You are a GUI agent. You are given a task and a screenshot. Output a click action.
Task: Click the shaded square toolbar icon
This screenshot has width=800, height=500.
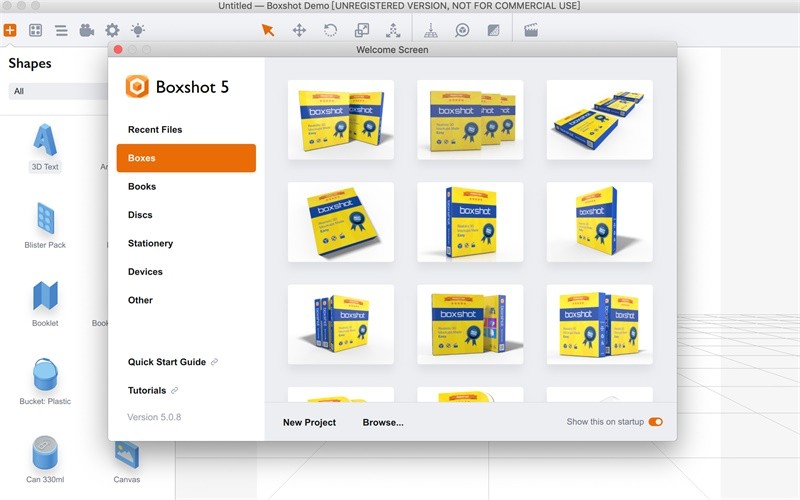[493, 30]
